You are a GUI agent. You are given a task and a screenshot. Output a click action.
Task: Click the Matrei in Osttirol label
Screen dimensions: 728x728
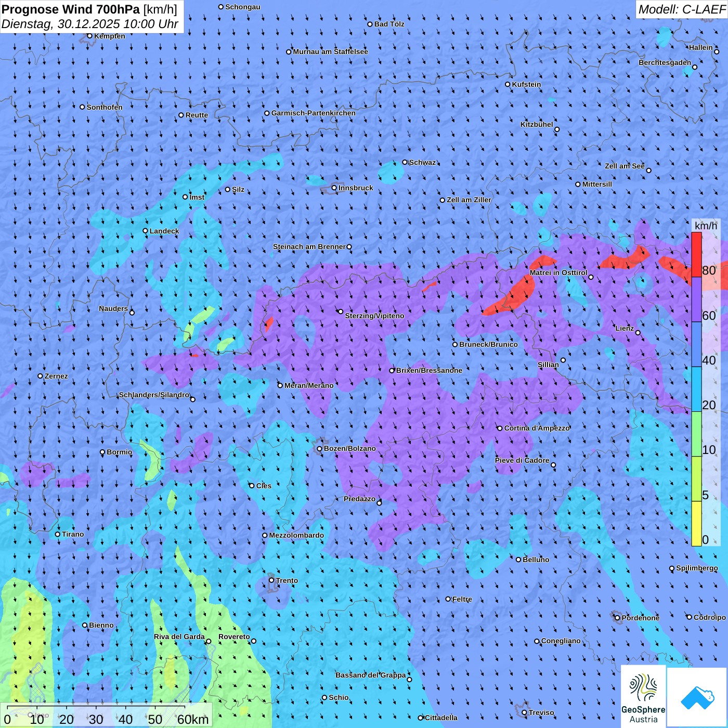point(558,272)
